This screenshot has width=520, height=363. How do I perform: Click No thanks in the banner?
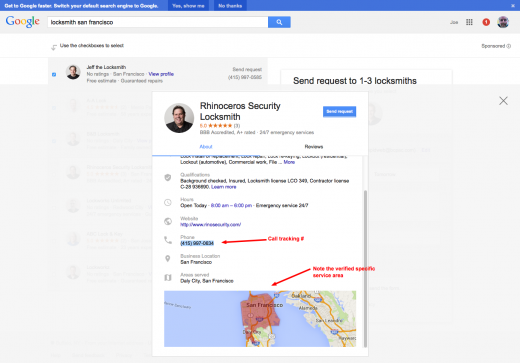tap(230, 6)
